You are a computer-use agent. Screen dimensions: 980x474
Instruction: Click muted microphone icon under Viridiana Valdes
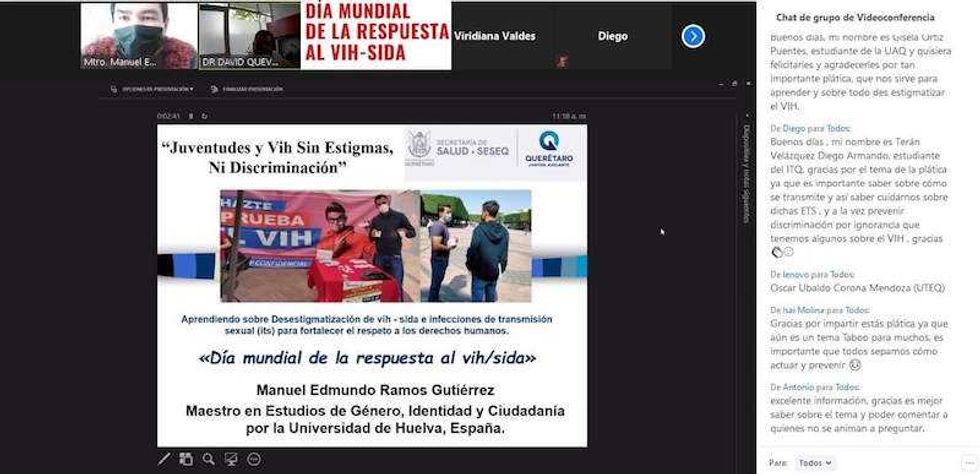(562, 61)
